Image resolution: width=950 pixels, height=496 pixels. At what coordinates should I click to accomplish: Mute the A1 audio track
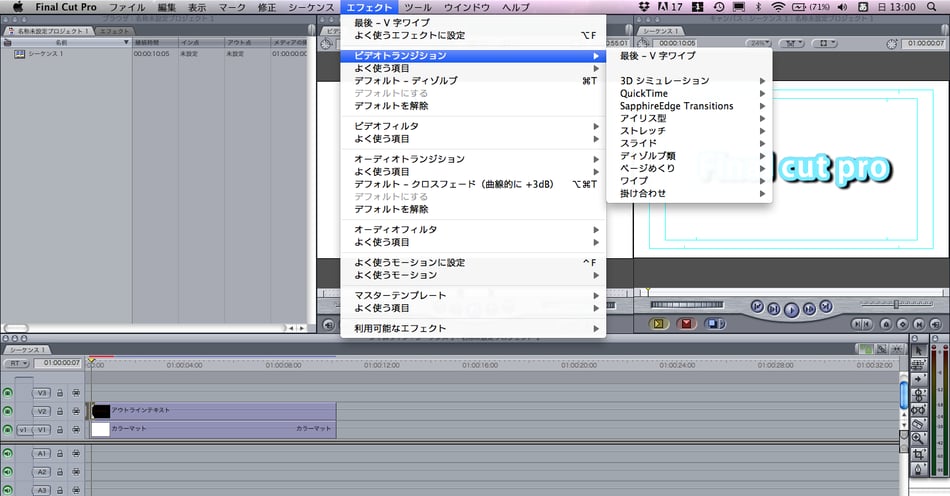click(x=8, y=453)
